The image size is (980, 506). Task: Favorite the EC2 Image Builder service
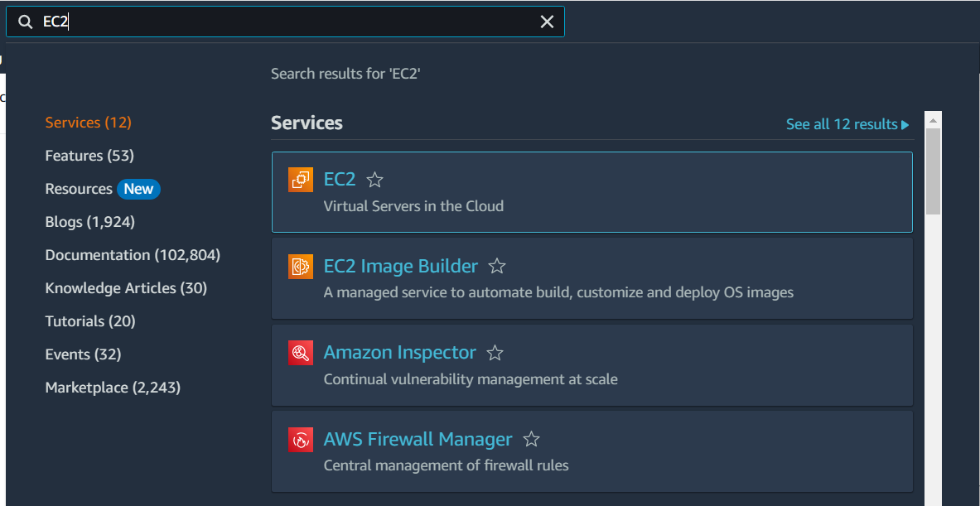(497, 266)
